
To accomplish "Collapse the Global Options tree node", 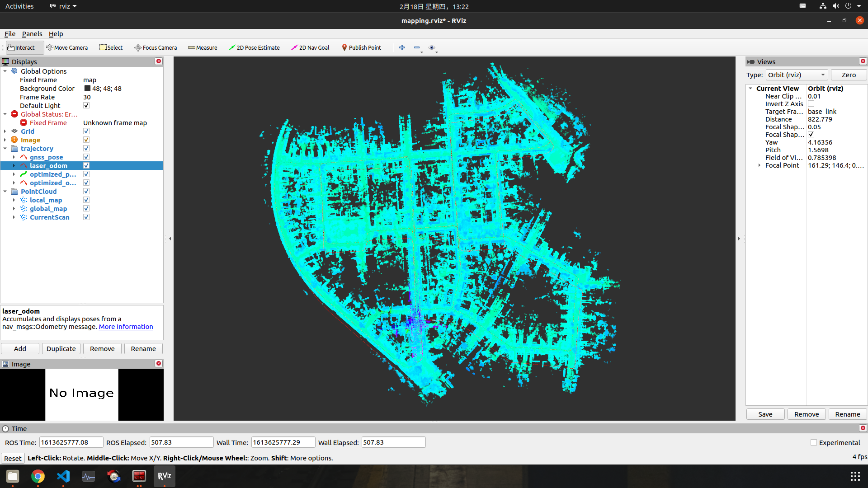I will 5,71.
